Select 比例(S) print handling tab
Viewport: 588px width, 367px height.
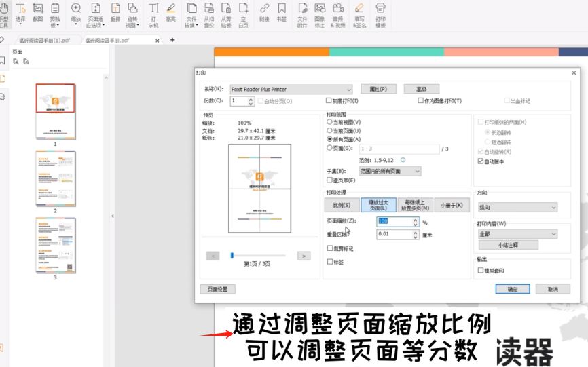(342, 206)
